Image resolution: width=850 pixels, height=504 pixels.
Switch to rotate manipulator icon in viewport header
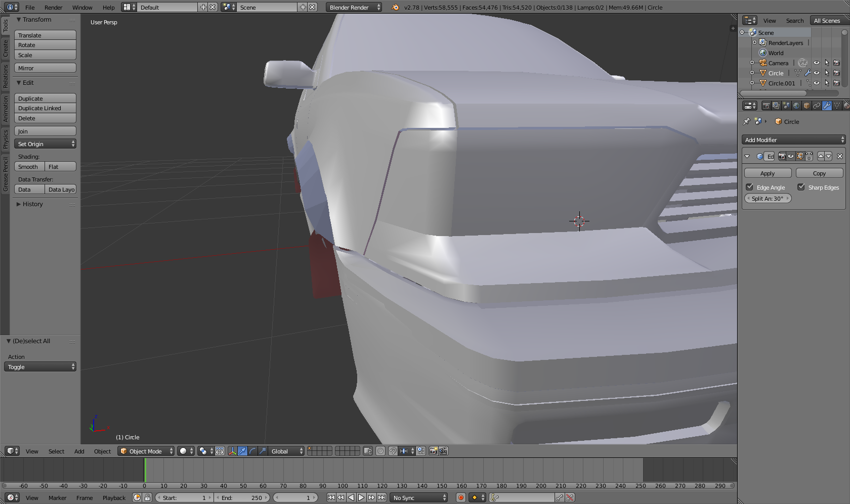point(252,451)
